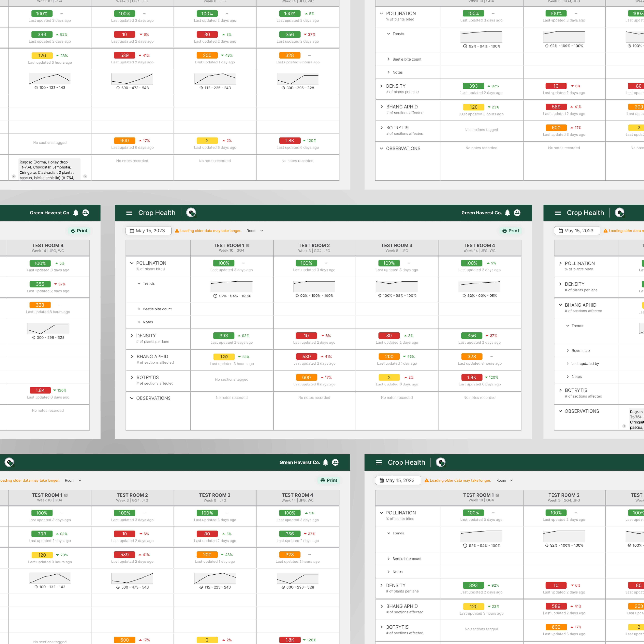Click the warning icon beside loading message, center window
The width and height of the screenshot is (644, 644).
[x=177, y=231]
